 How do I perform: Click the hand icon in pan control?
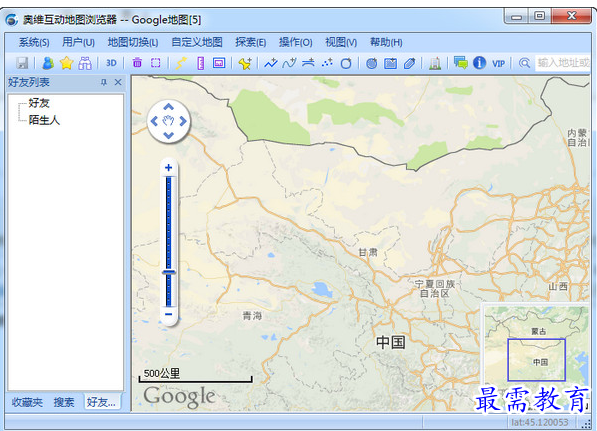[x=168, y=121]
